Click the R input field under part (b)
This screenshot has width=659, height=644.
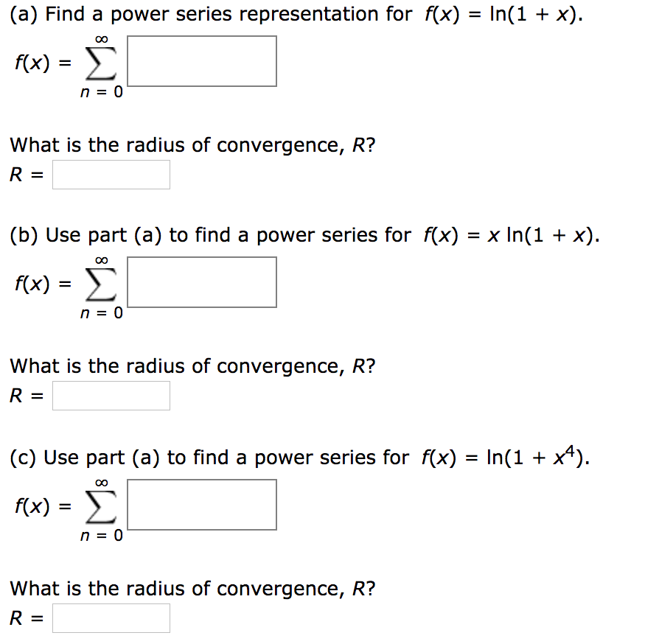click(111, 396)
